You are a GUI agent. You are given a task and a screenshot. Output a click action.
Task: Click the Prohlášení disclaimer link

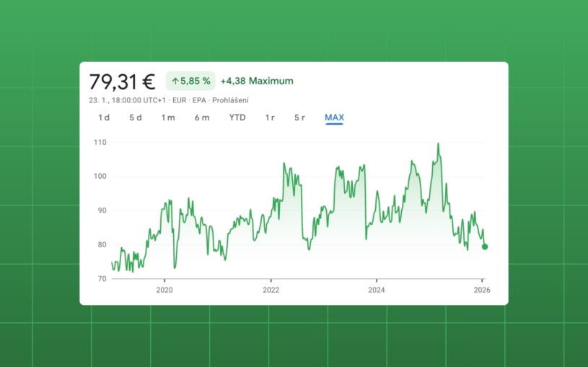point(230,100)
